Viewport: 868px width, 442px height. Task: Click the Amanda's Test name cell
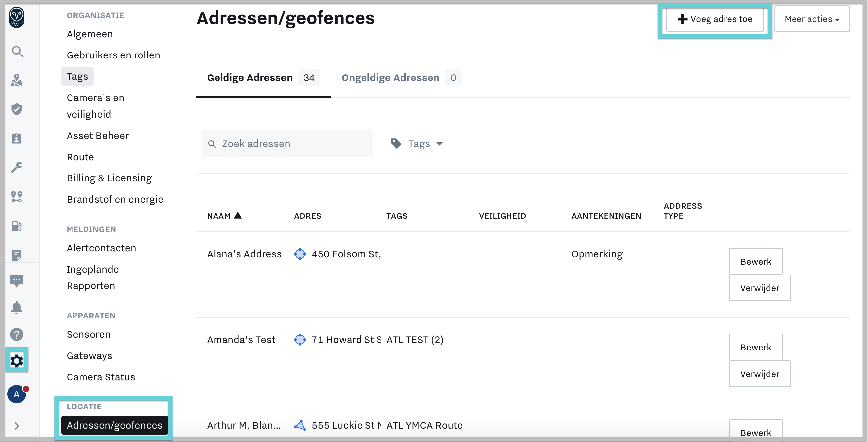[x=241, y=340]
